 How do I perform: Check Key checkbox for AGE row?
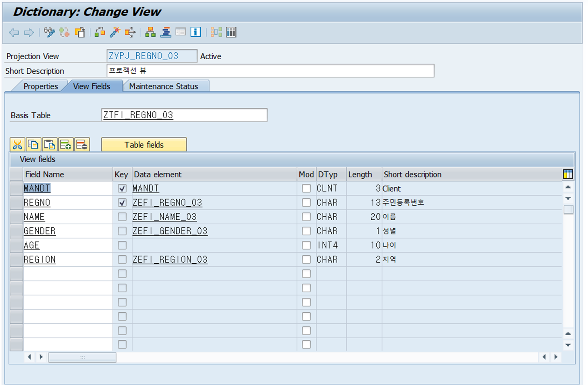click(122, 245)
